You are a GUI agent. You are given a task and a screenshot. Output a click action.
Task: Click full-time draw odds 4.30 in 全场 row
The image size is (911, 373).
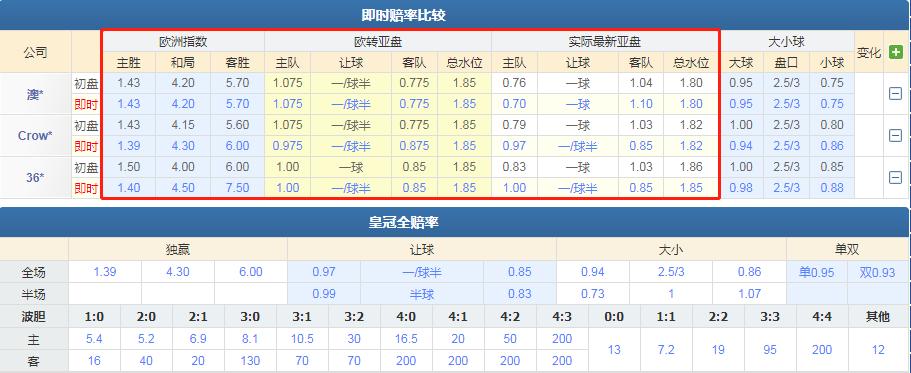pyautogui.click(x=178, y=272)
